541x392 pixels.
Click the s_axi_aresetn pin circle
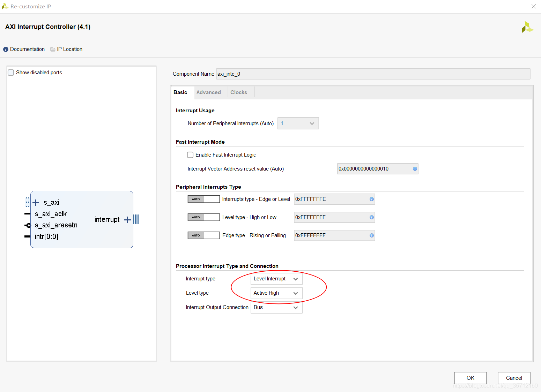click(x=29, y=225)
